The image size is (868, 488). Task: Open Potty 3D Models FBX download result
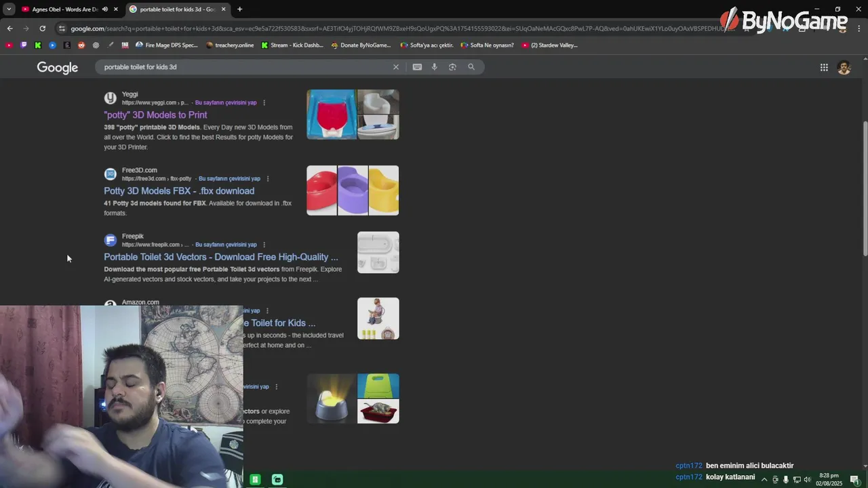click(179, 191)
